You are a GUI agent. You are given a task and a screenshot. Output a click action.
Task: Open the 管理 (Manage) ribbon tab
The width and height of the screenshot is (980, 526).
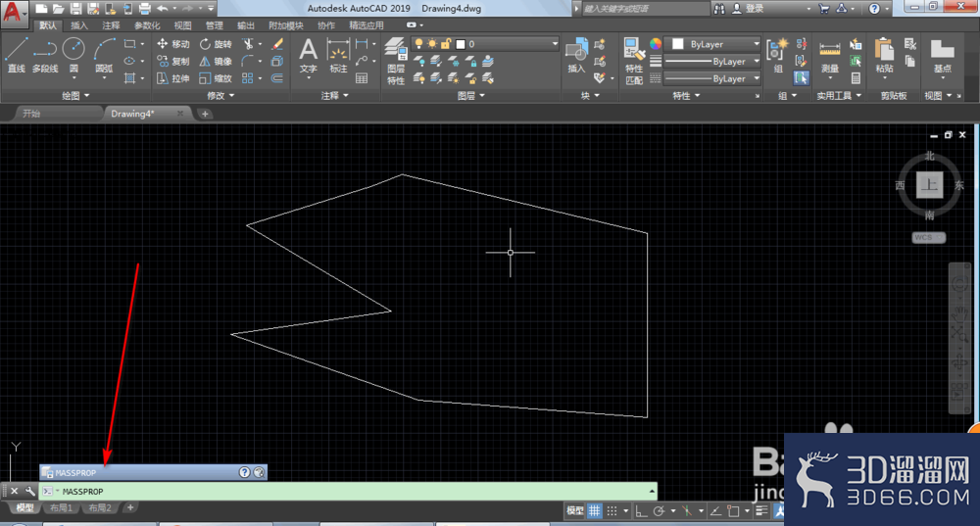(x=215, y=25)
